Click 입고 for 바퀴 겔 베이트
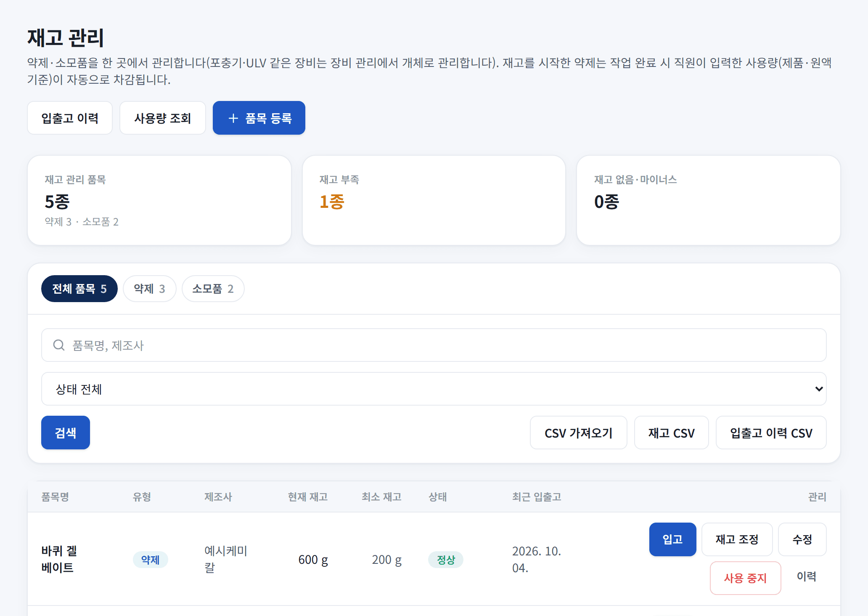 [x=672, y=539]
